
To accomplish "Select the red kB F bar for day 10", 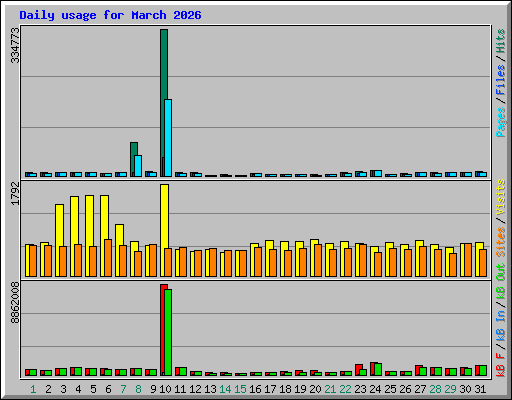I will click(x=163, y=330).
